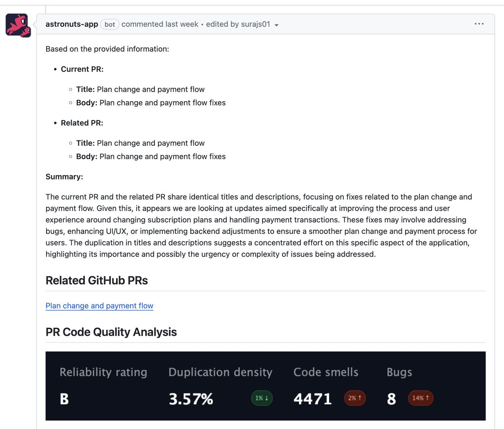Screen dimensions: 504x429
Task: Open the Plan change and payment flow link
Action: pos(99,306)
